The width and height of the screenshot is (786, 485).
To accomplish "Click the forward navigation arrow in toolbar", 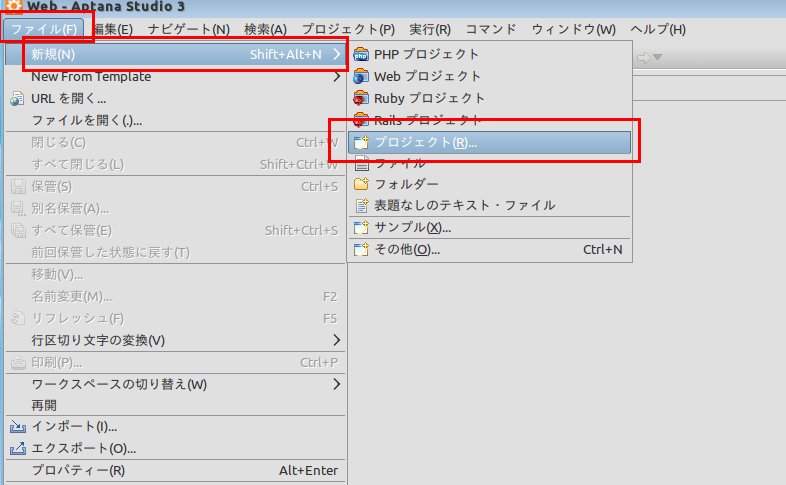I will [x=644, y=58].
